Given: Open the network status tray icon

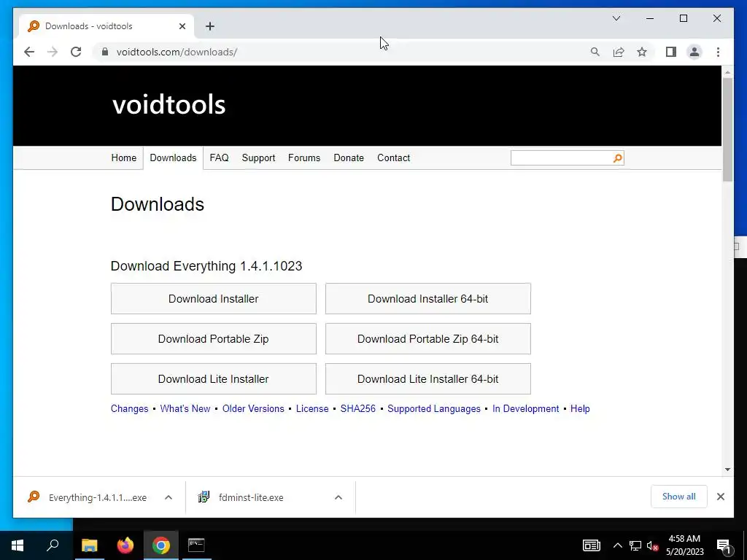Looking at the screenshot, I should 635,545.
